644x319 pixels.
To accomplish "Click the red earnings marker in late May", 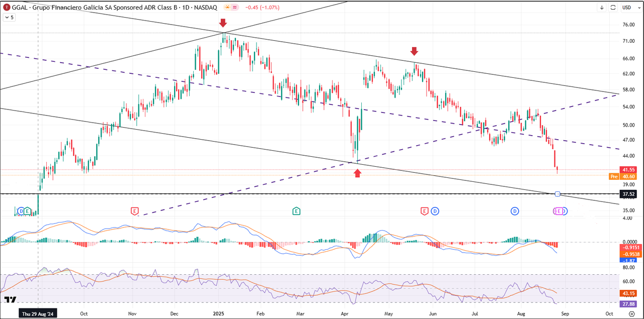I will 424,211.
